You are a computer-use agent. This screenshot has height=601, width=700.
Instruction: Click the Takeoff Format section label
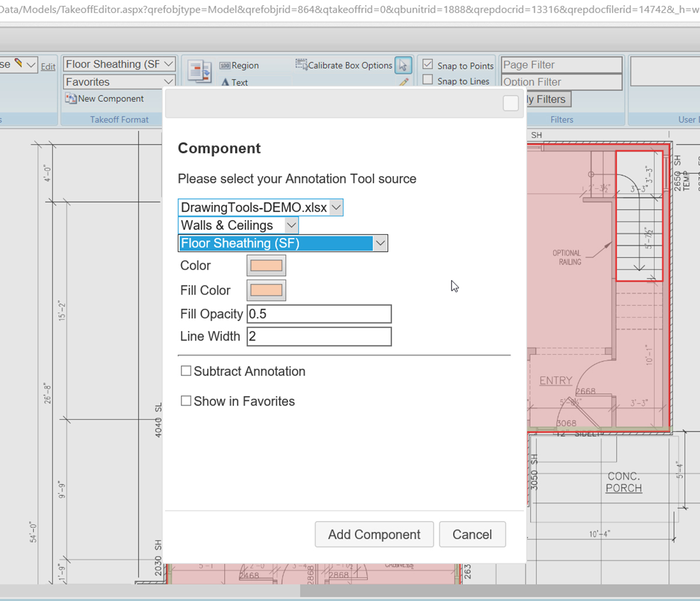(119, 119)
